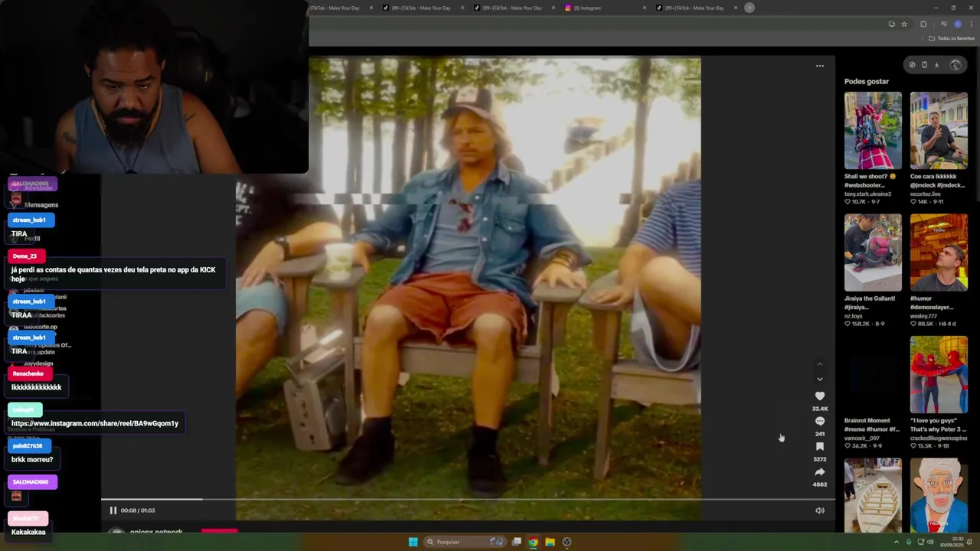
Task: Open Google Chrome from the taskbar
Action: click(533, 542)
